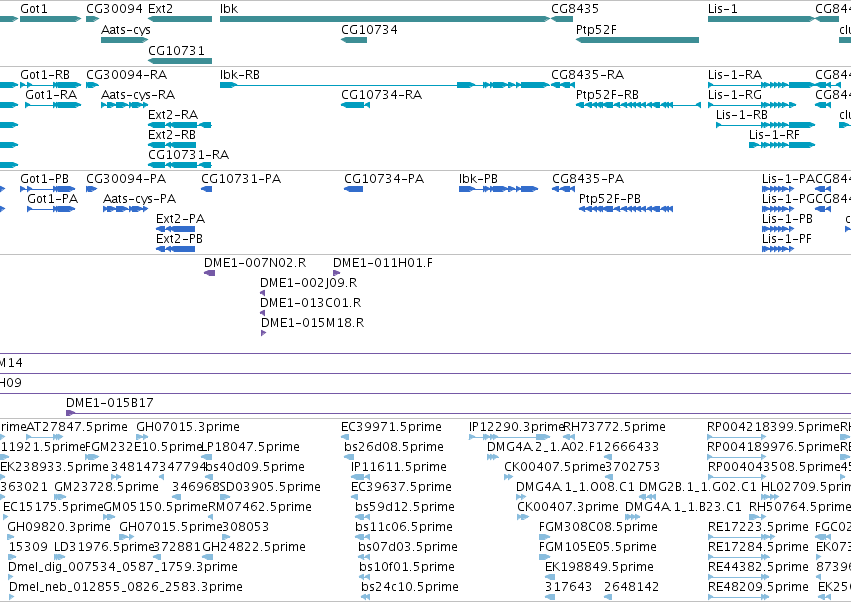The image size is (851, 602).
Task: Select BAC clone DME1-015B17
Action: pos(458,413)
